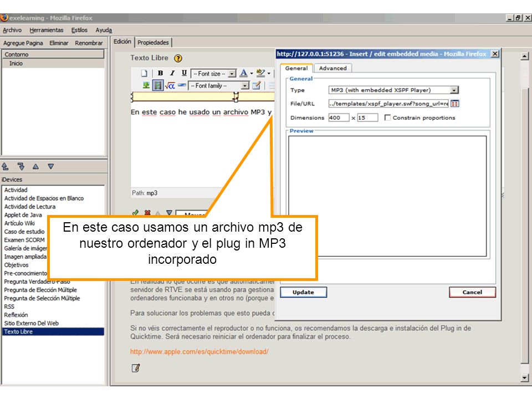The width and height of the screenshot is (532, 399).
Task: Open the QuickTime download link
Action: coord(199,352)
